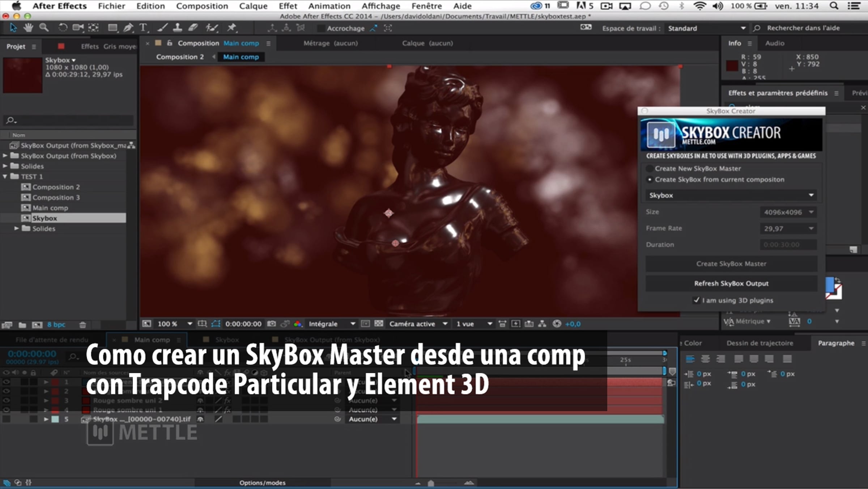
Task: Expand layer 5 properties in timeline
Action: 46,419
